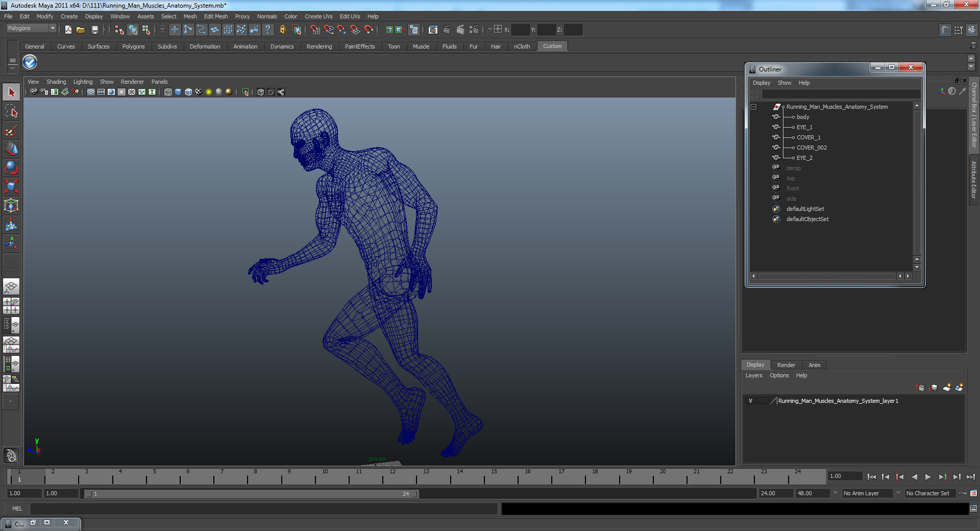This screenshot has width=980, height=531.
Task: Click the Render layer tab
Action: [x=786, y=365]
